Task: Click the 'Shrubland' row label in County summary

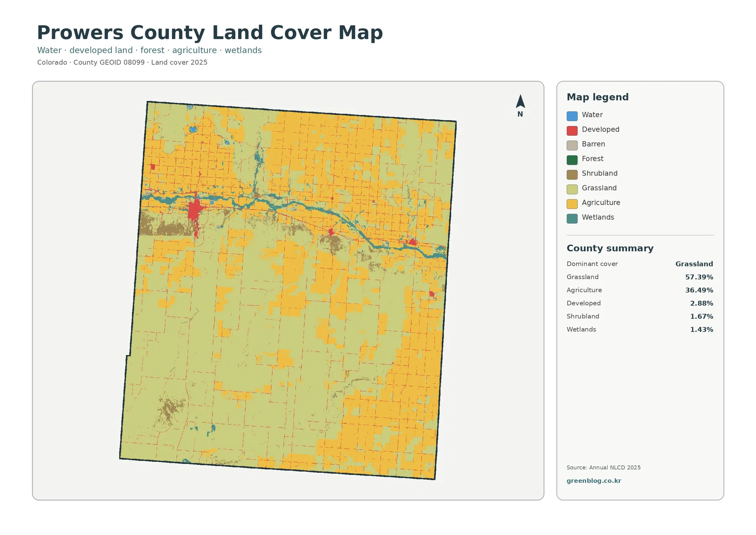Action: click(x=583, y=316)
